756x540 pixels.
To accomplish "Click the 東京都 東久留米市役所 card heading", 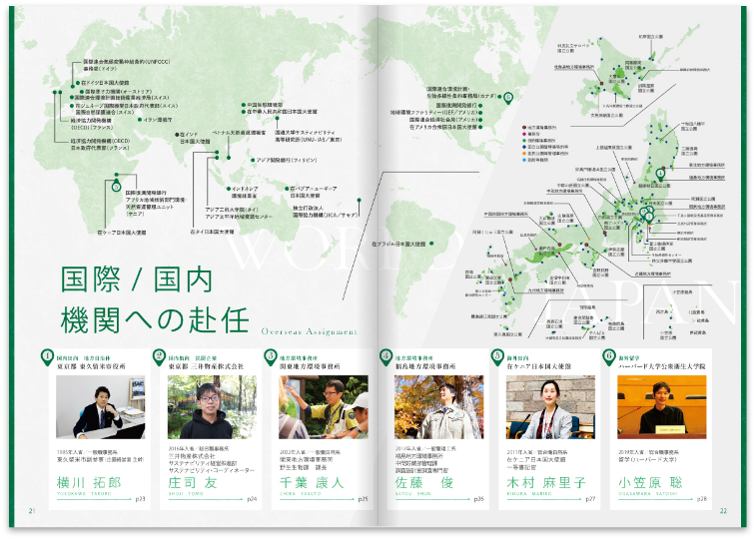I will 91,366.
